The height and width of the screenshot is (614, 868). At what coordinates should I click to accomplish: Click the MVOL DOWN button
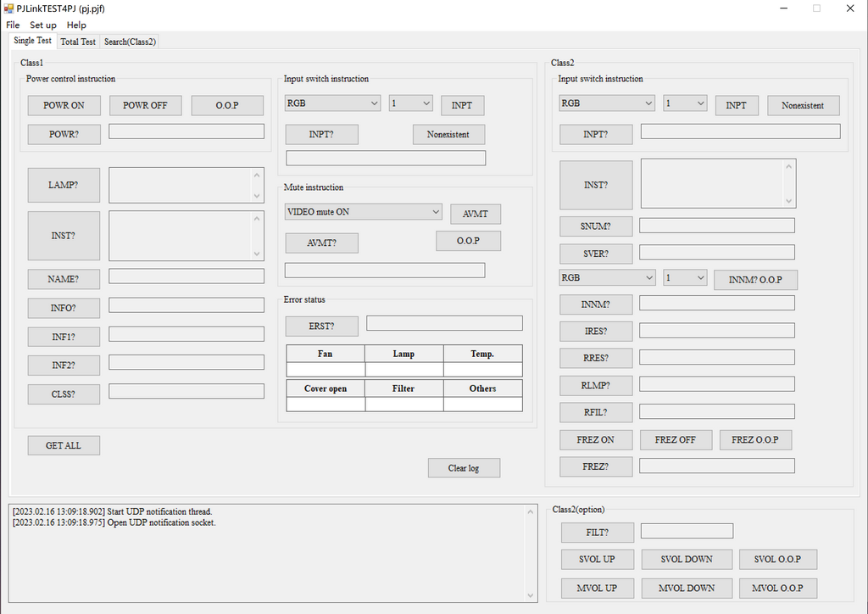pyautogui.click(x=687, y=588)
